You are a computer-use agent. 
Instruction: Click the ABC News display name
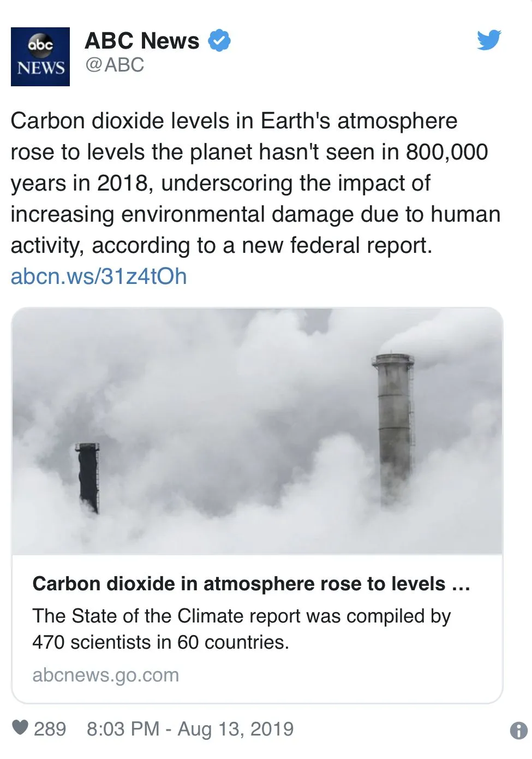[x=142, y=41]
